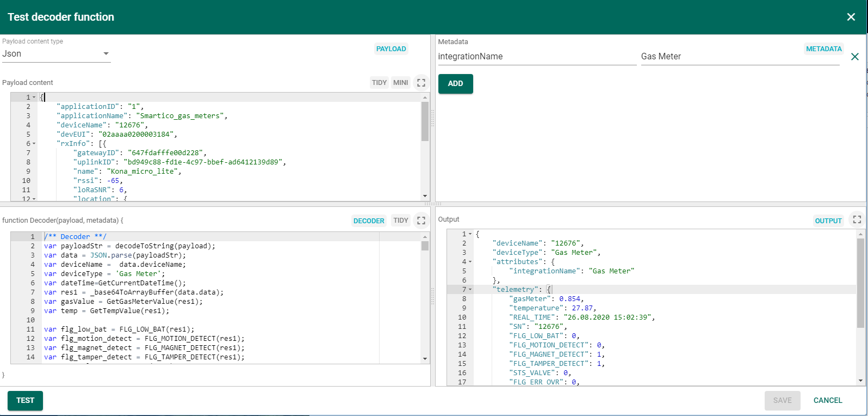Edit the Gas Meter metadata value field
Screen dimensions: 868x416
coord(739,57)
